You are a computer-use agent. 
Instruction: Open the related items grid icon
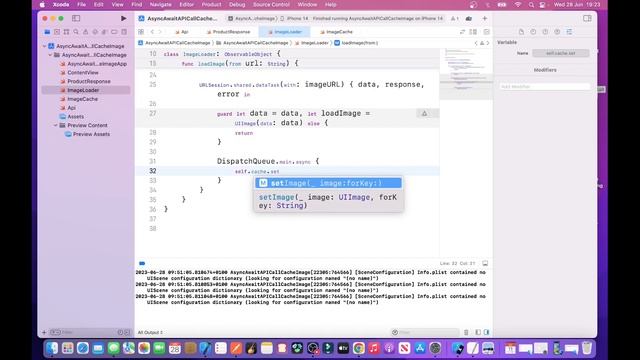[x=141, y=32]
